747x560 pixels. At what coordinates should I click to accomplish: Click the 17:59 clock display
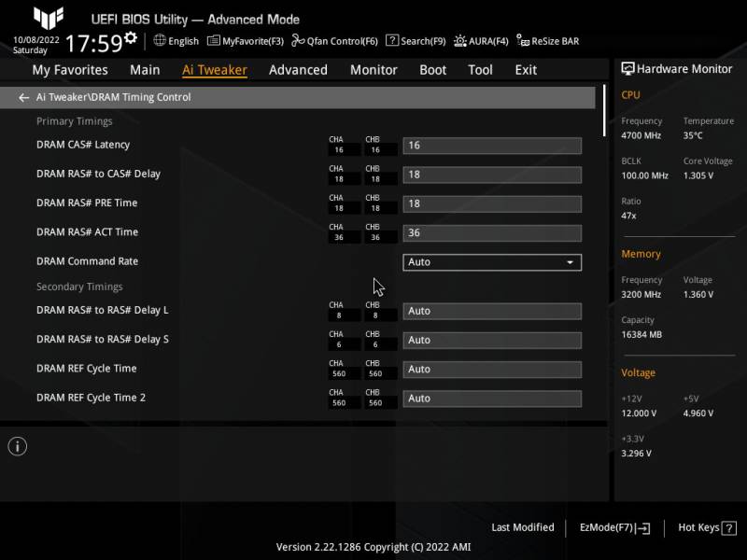(x=94, y=44)
